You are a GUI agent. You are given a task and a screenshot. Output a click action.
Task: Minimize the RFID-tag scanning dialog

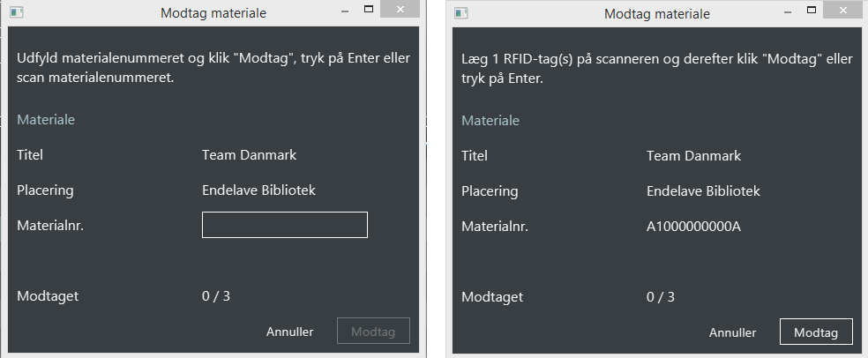[x=788, y=11]
